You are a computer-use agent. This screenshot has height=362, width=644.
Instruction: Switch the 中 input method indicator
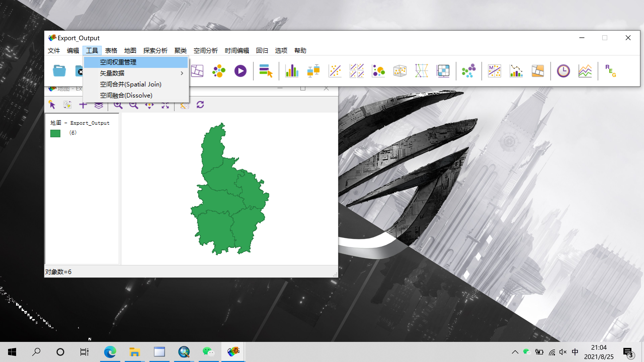[575, 352]
